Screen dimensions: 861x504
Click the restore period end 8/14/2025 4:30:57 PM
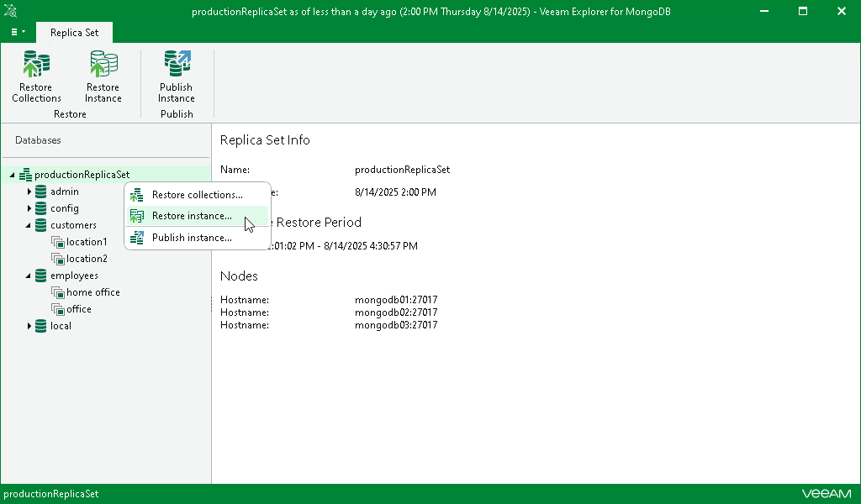371,246
